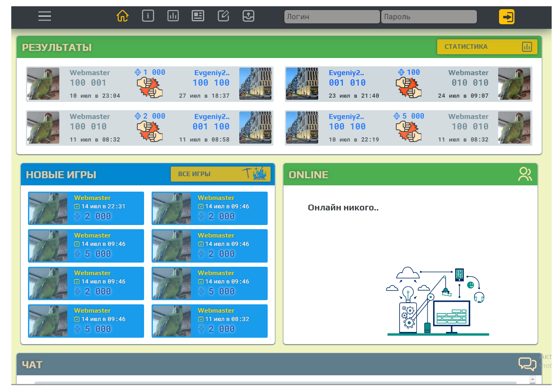This screenshot has width=560, height=392.
Task: Click the date 27 июл в 18:37
Action: [204, 96]
